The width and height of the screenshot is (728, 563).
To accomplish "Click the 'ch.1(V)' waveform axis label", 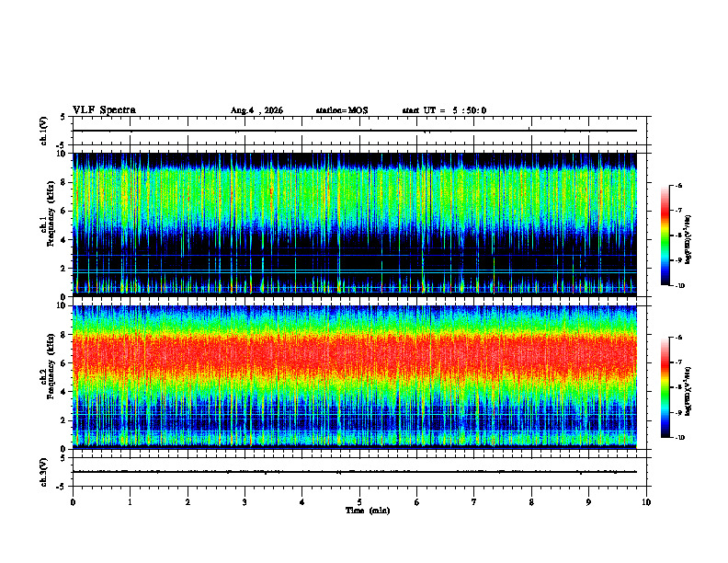I will pos(43,131).
